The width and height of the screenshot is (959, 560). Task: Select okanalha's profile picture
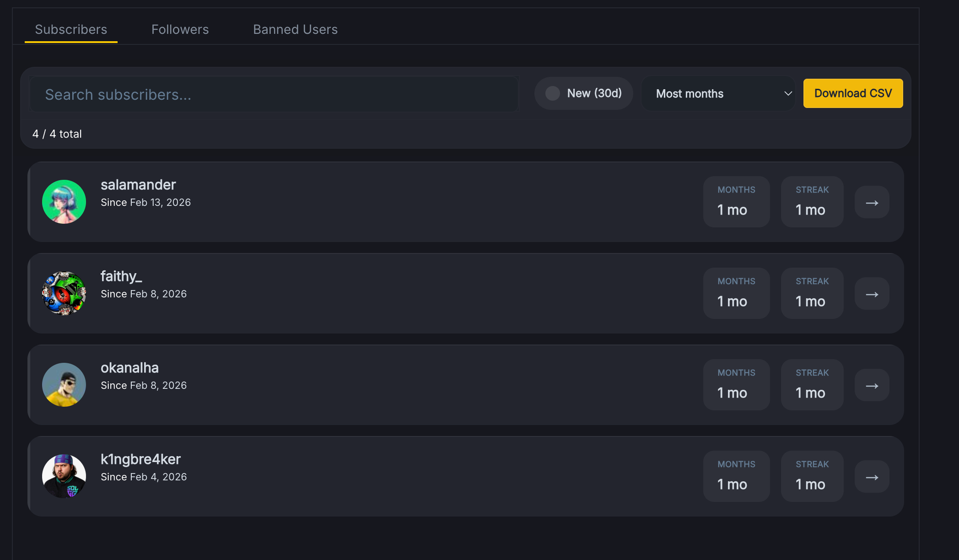pos(64,385)
